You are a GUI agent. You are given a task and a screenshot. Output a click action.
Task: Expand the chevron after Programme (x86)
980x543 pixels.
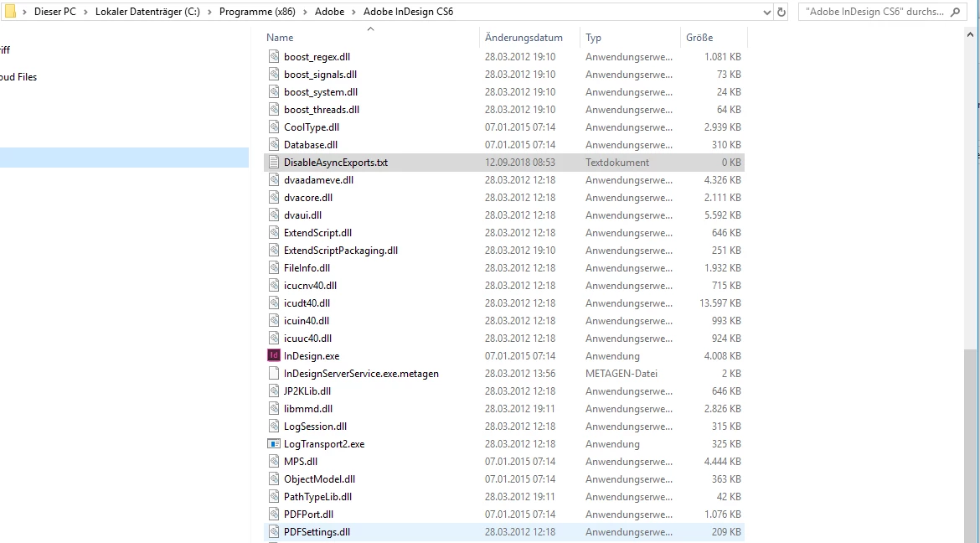[304, 12]
